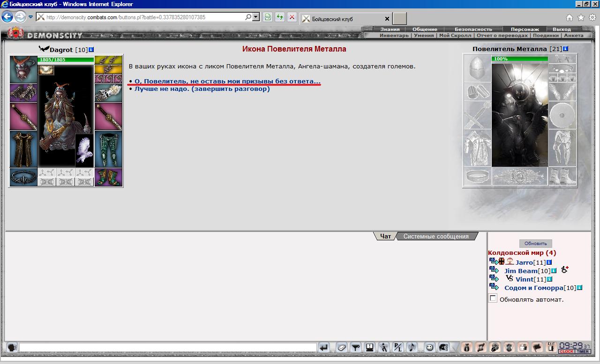Click the browser Home icon
Viewport: 600px width, 364px height.
[570, 18]
